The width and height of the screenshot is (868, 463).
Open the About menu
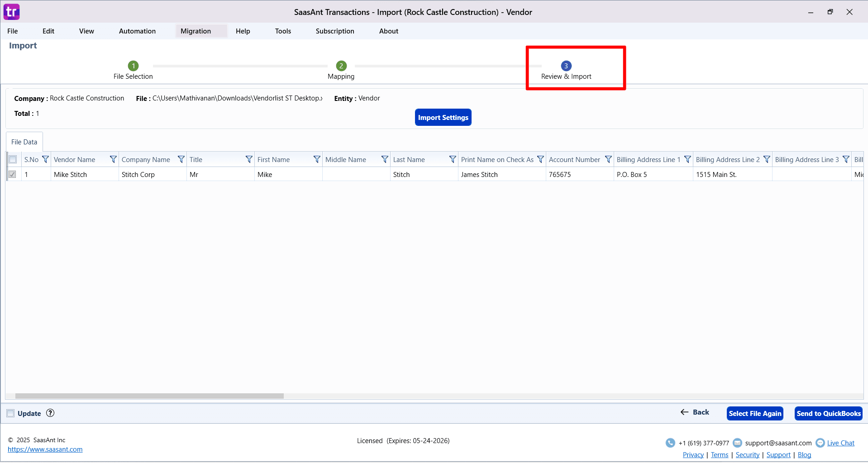click(389, 31)
